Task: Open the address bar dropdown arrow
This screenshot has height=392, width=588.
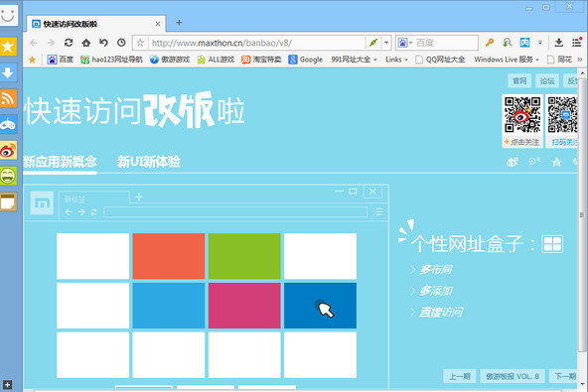Action: (385, 43)
